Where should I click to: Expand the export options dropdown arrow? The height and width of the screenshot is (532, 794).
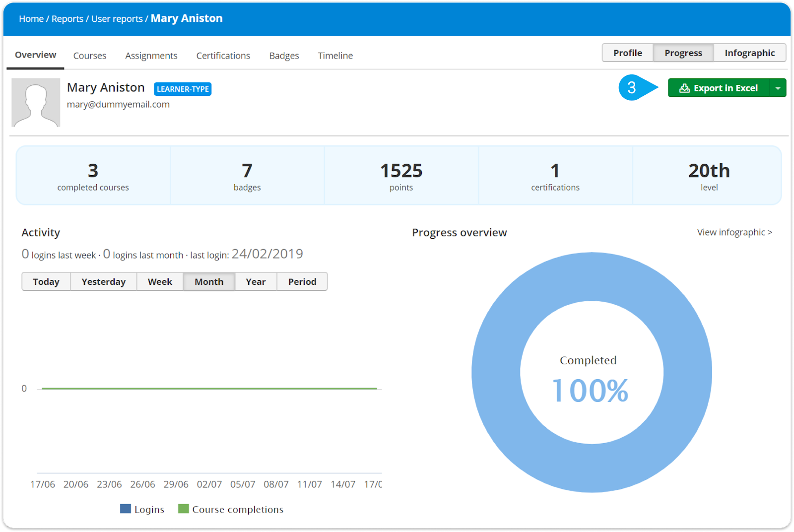point(778,88)
